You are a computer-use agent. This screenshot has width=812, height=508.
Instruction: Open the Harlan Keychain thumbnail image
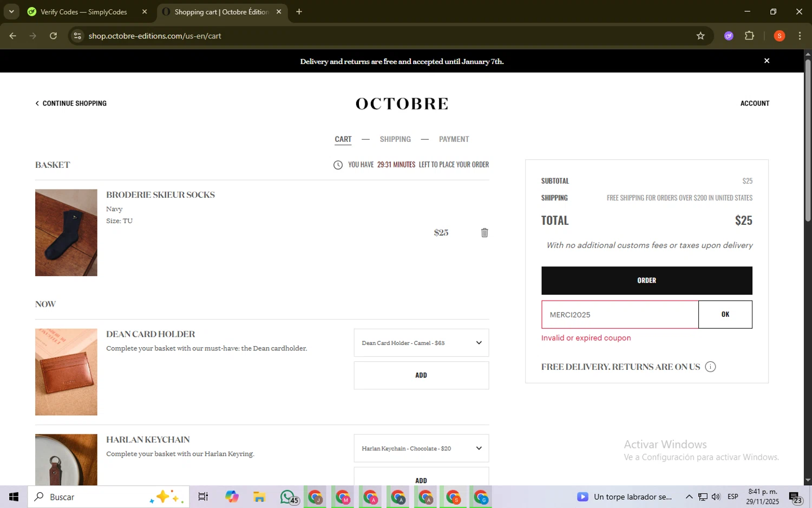(x=66, y=460)
